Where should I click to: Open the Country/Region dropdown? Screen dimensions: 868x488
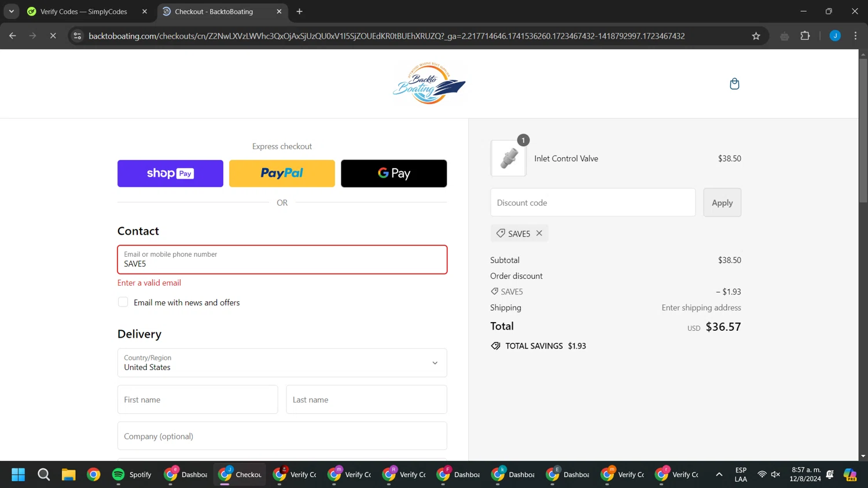(x=282, y=363)
